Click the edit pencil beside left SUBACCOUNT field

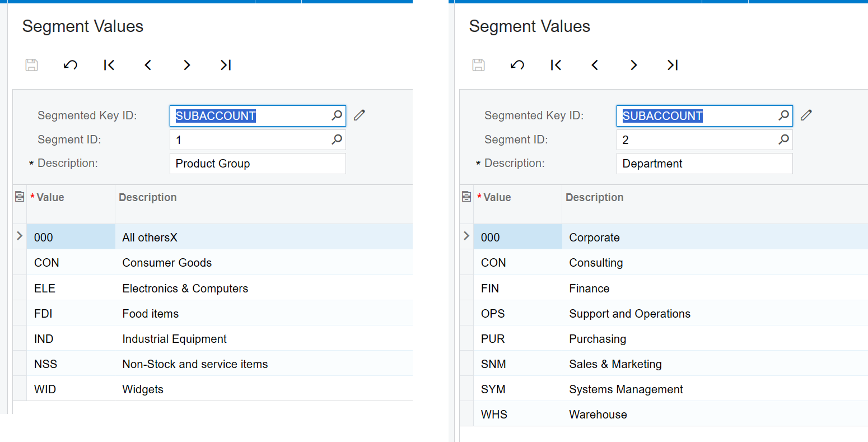coord(360,115)
